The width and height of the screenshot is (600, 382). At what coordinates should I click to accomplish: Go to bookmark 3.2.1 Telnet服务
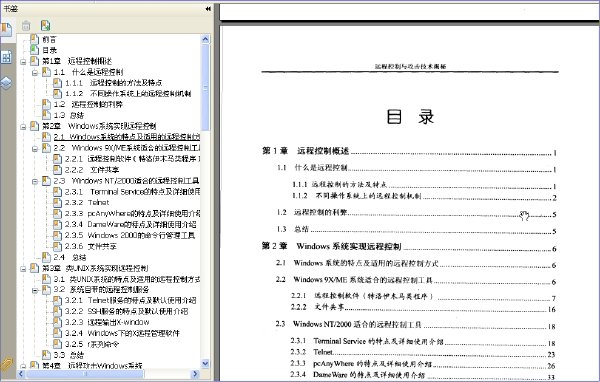(130, 300)
